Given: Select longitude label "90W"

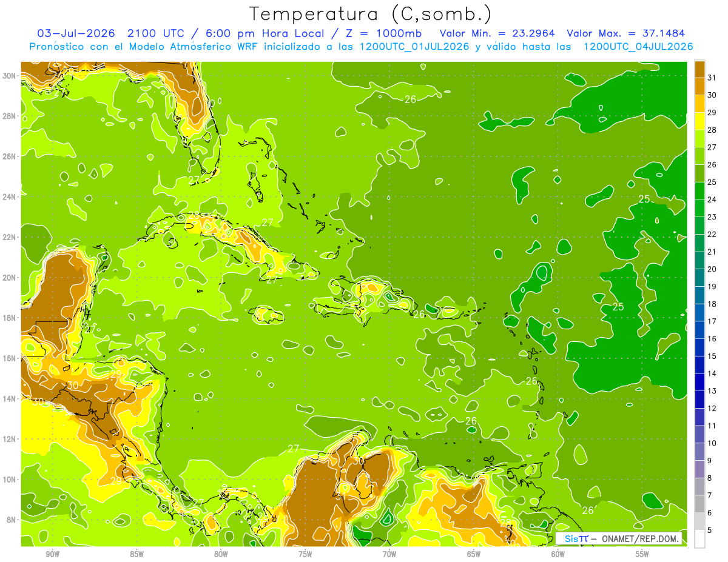Looking at the screenshot, I should tap(52, 554).
